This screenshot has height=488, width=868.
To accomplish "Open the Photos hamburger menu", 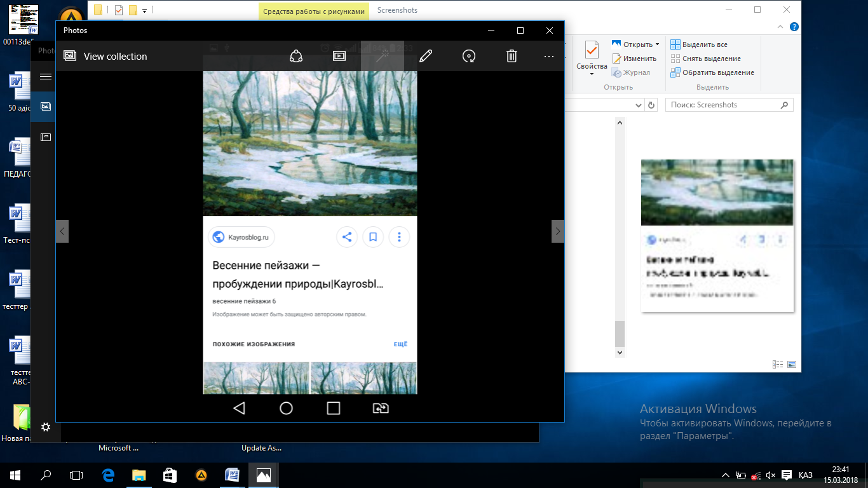I will pyautogui.click(x=46, y=77).
